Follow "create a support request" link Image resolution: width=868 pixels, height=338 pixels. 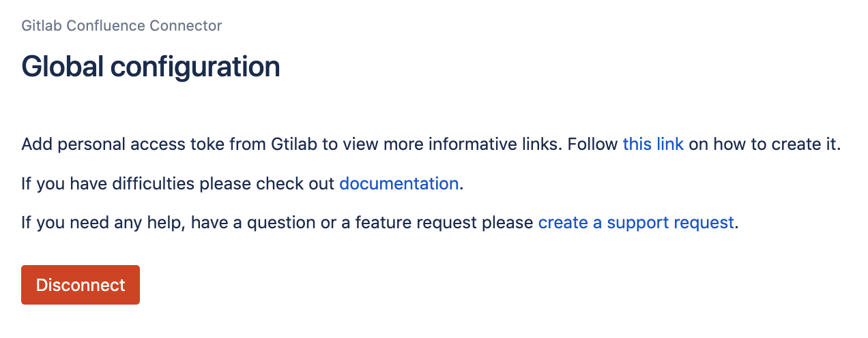click(x=636, y=222)
